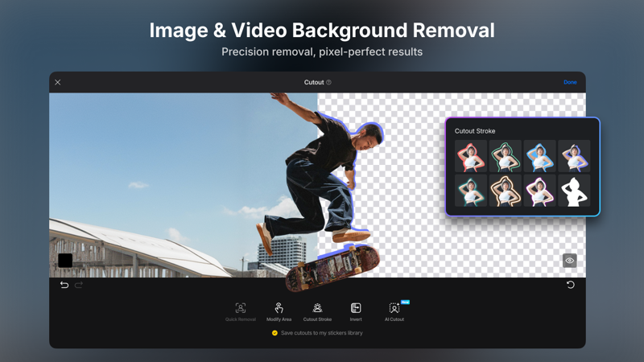The image size is (644, 362).
Task: Click the New badge on AI Cutout
Action: pos(405,302)
